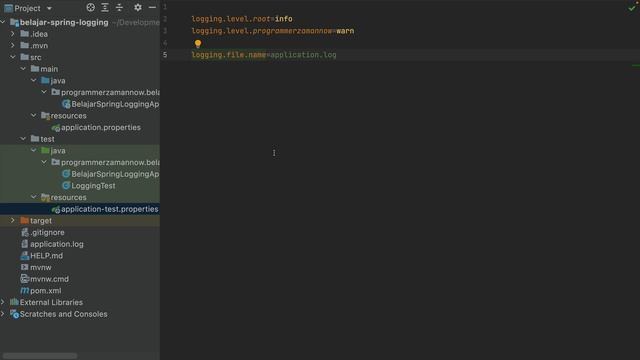The image size is (640, 360).
Task: Click the Scratches and Consoles icon
Action: pyautogui.click(x=14, y=314)
